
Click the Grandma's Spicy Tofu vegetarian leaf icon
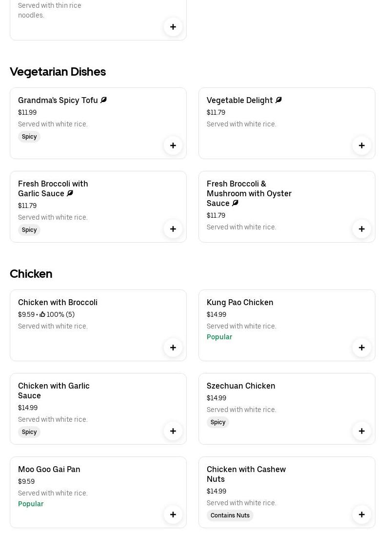point(103,100)
